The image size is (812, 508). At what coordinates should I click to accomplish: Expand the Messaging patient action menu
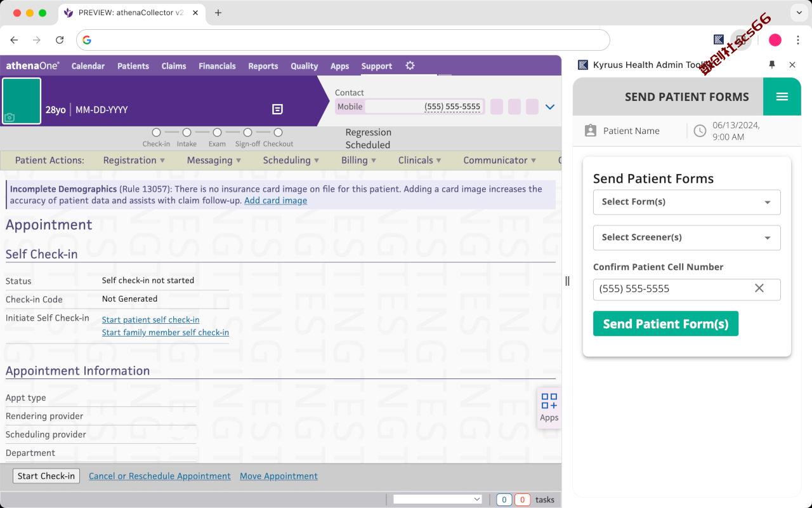[214, 161]
